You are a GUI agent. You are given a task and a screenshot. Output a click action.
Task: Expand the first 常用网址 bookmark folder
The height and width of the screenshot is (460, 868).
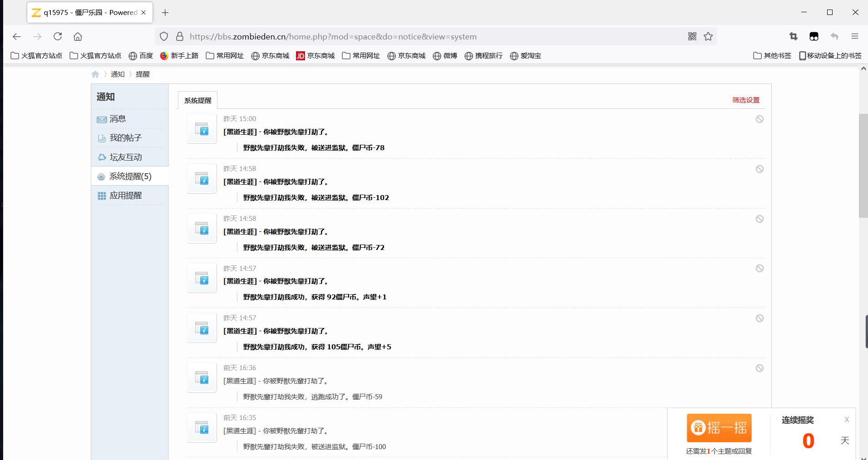click(x=225, y=56)
